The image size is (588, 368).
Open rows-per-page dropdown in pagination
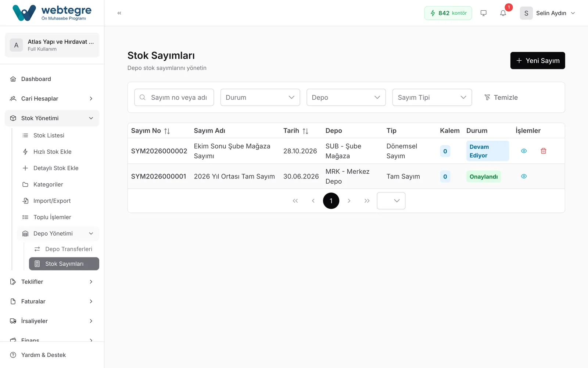[391, 201]
